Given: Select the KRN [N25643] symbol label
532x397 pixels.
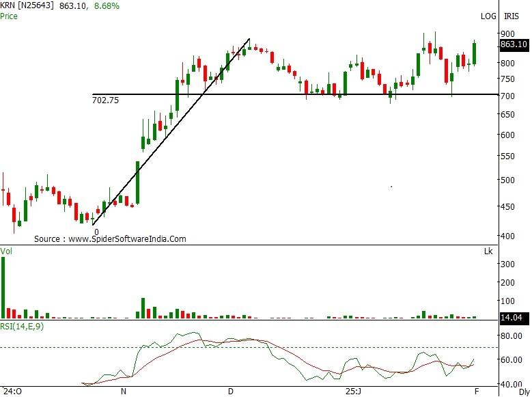Looking at the screenshot, I should tap(28, 6).
